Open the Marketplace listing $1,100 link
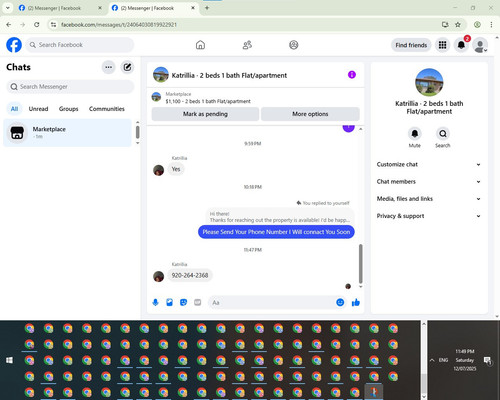500x400 pixels. [x=208, y=101]
